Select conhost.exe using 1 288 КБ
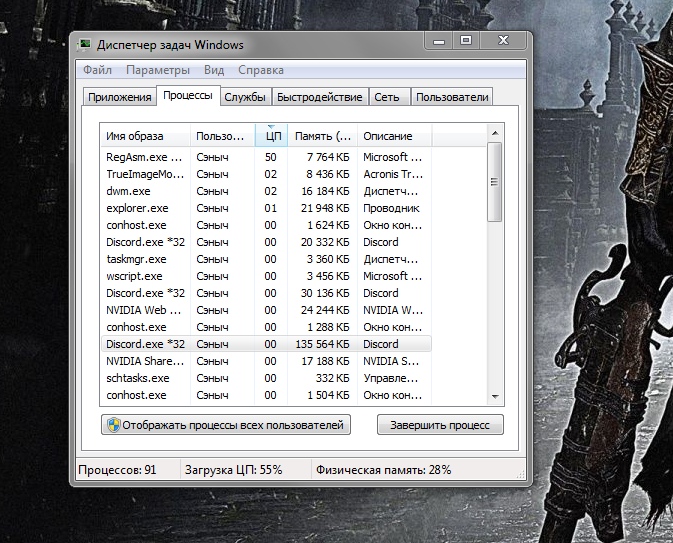Screen dimensions: 673x543 [x=266, y=327]
